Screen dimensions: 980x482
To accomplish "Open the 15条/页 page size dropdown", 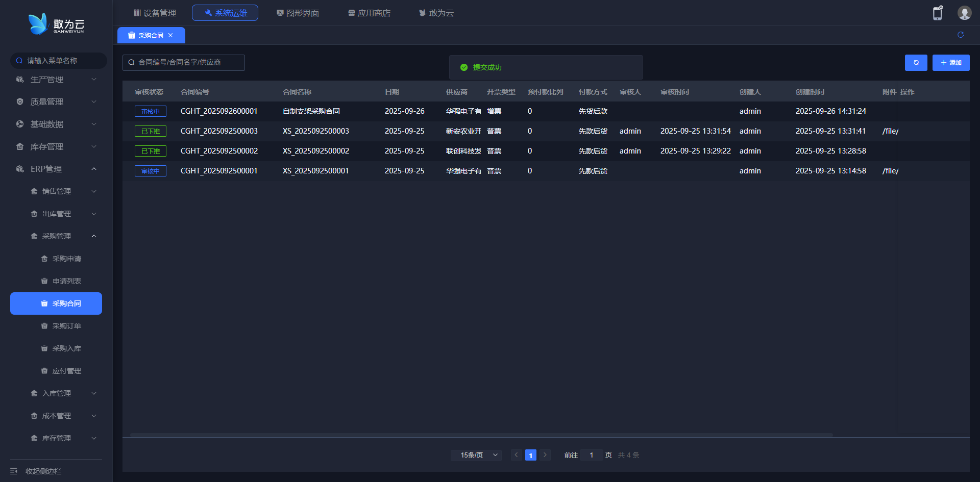I will [x=476, y=455].
